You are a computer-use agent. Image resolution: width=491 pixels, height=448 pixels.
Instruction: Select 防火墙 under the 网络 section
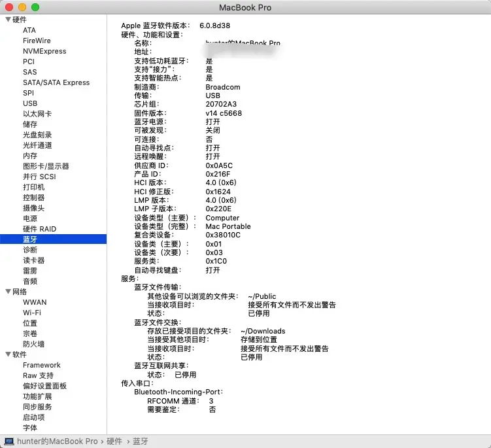33,344
